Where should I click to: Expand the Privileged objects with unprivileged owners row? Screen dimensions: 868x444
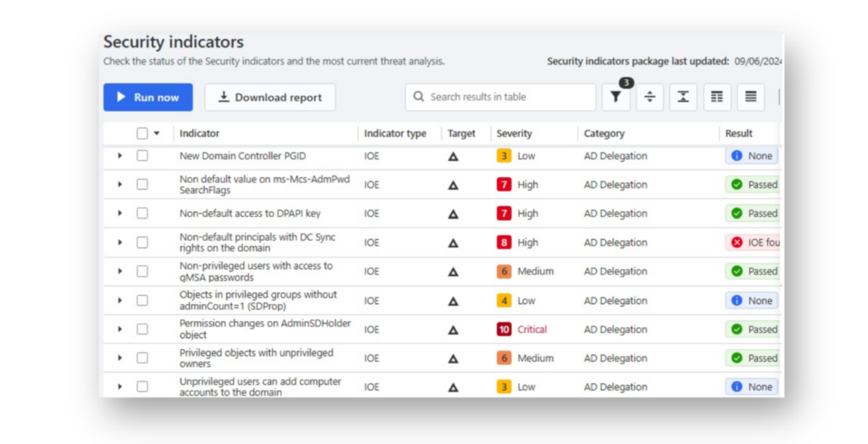click(x=120, y=358)
